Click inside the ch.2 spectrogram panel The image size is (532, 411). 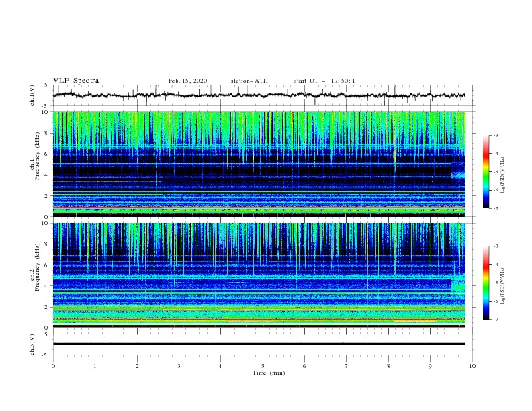coord(259,275)
